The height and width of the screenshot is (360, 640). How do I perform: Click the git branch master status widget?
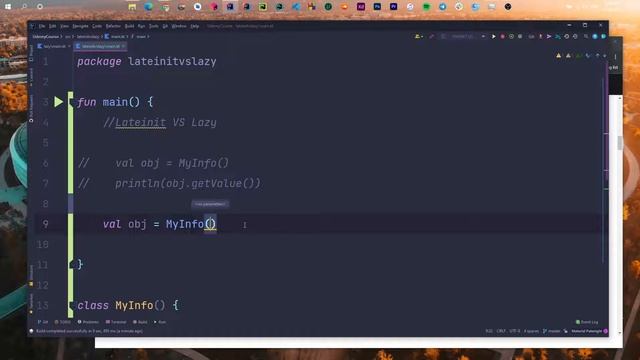[x=551, y=331]
